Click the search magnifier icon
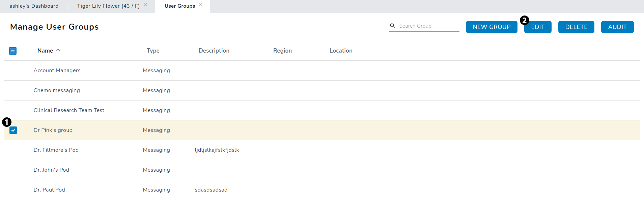644x200 pixels. tap(392, 26)
